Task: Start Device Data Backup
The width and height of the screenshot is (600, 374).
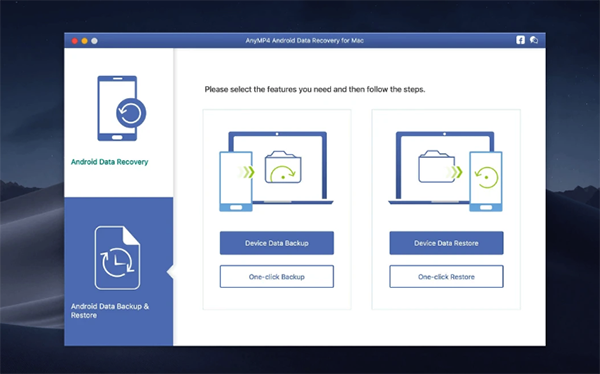Action: click(x=277, y=243)
